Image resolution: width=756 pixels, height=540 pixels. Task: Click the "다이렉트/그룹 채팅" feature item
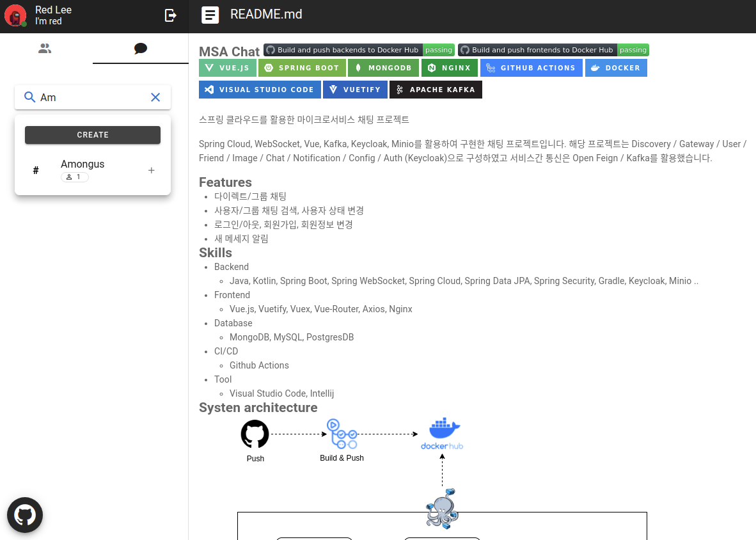click(250, 196)
